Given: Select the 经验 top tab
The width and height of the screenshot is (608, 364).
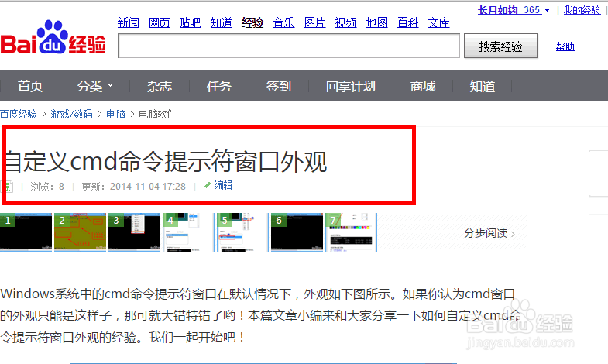Looking at the screenshot, I should pyautogui.click(x=252, y=22).
